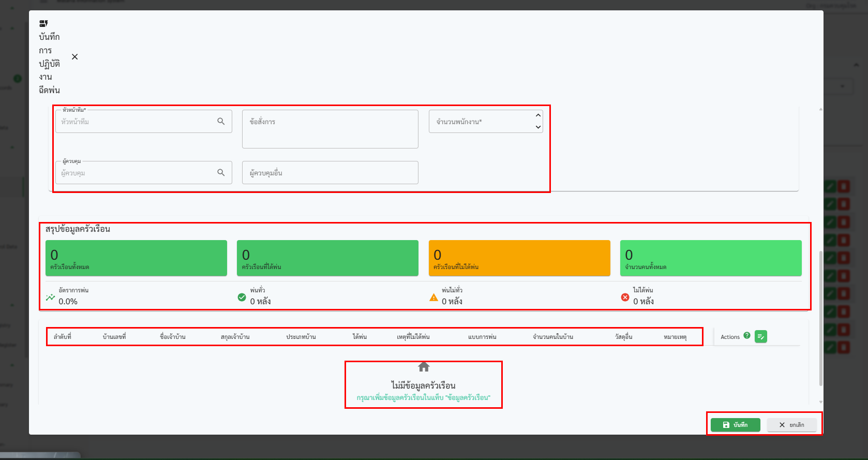Image resolution: width=868 pixels, height=460 pixels.
Task: Click the orange ครัวเรือนที่ไม่ได้พ่น summary card
Action: (x=519, y=258)
